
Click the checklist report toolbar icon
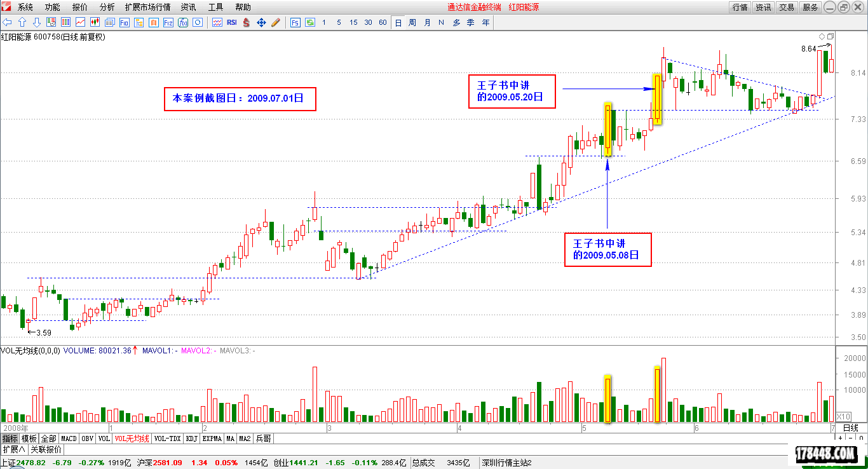click(x=51, y=22)
